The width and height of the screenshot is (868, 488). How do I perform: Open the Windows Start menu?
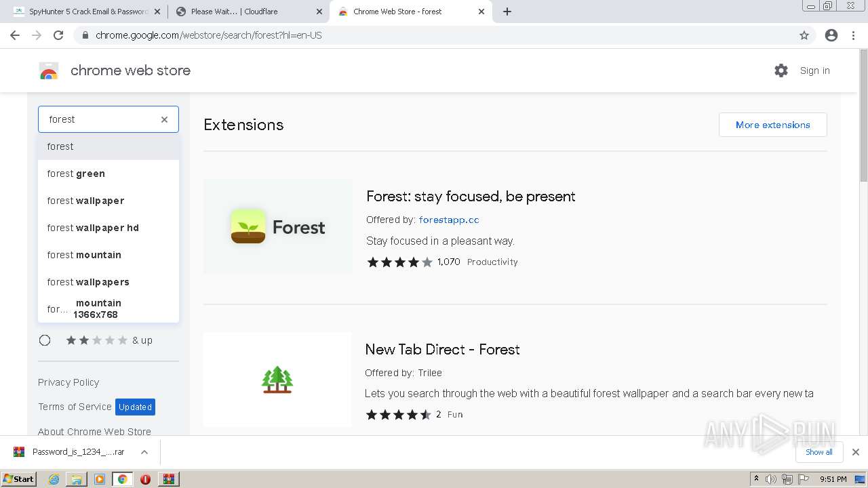19,479
